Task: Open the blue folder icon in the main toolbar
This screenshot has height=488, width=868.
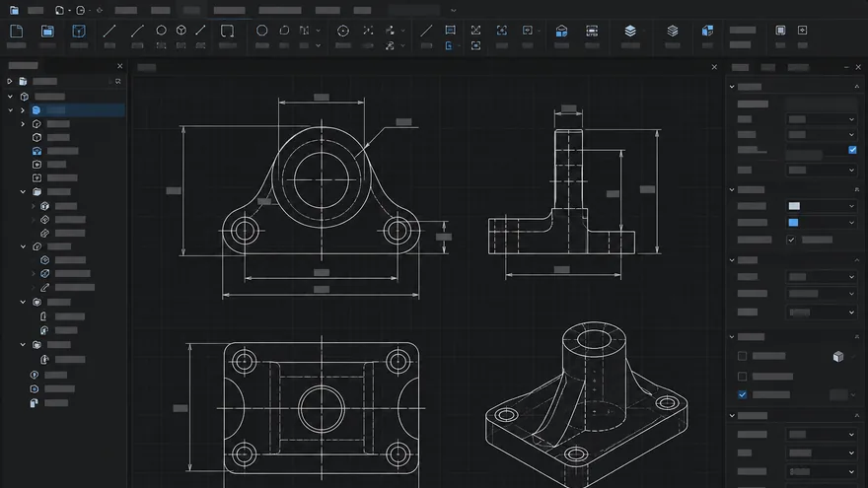Action: click(47, 31)
